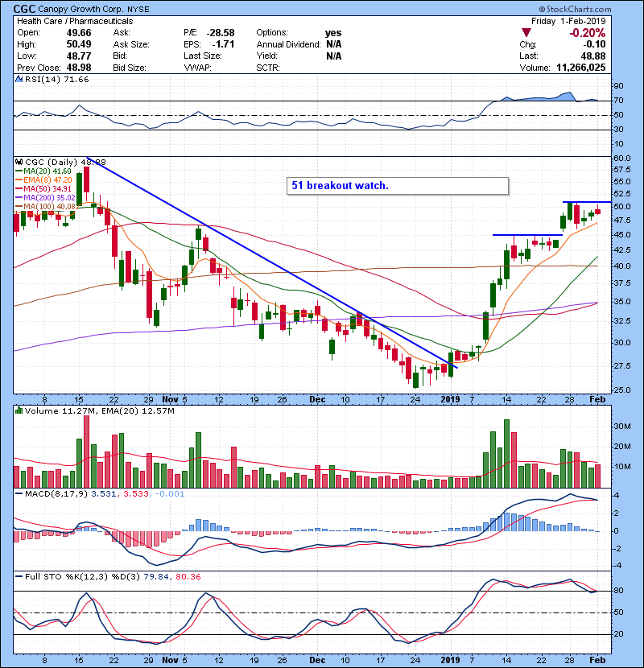
Task: Click the RSI panel icon beside RSI(14)
Action: click(x=19, y=79)
